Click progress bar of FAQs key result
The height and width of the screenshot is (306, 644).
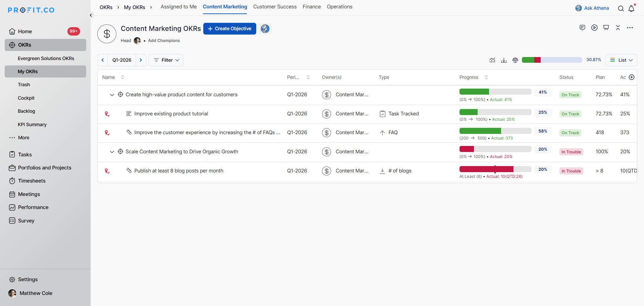495,131
